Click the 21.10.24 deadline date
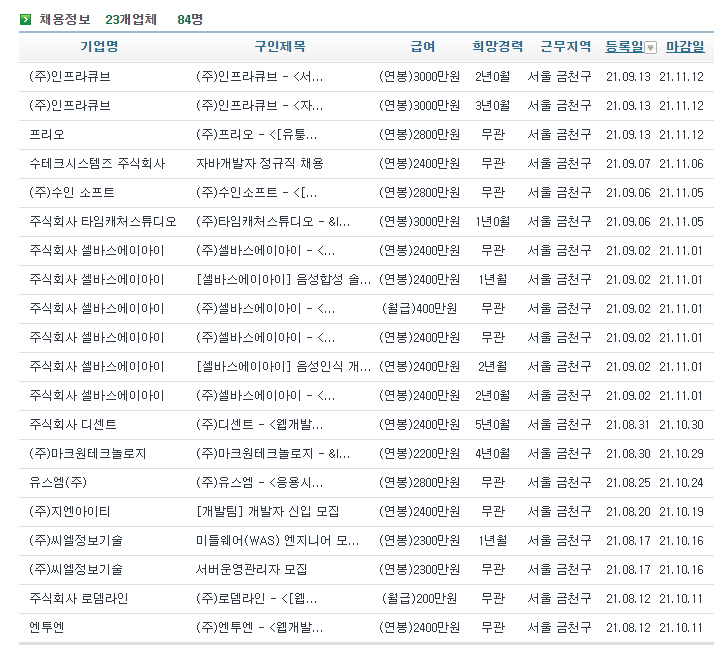 681,483
